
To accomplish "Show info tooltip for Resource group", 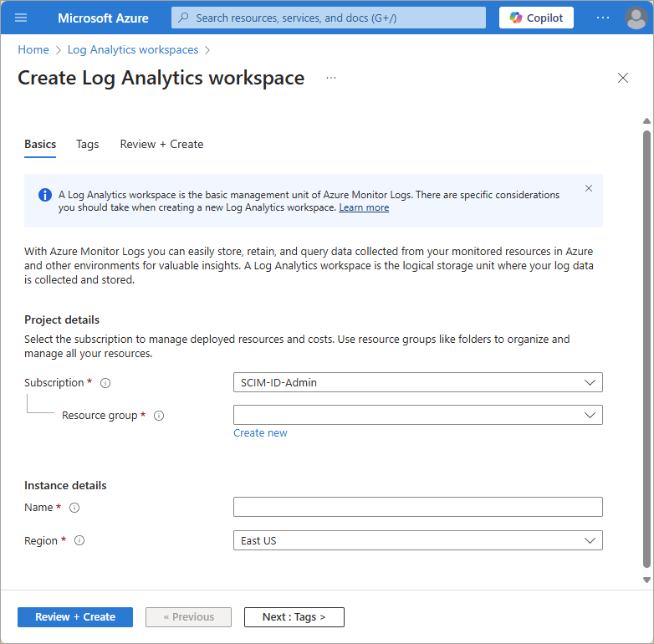I will click(159, 416).
